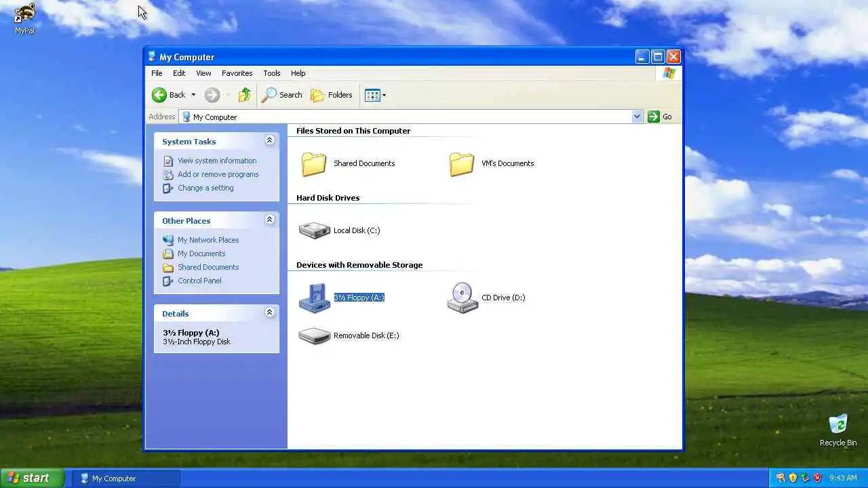Click the View system information icon

tap(168, 161)
